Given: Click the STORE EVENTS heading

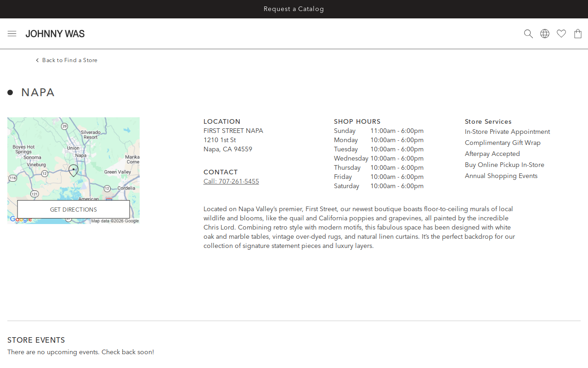Looking at the screenshot, I should pyautogui.click(x=36, y=340).
